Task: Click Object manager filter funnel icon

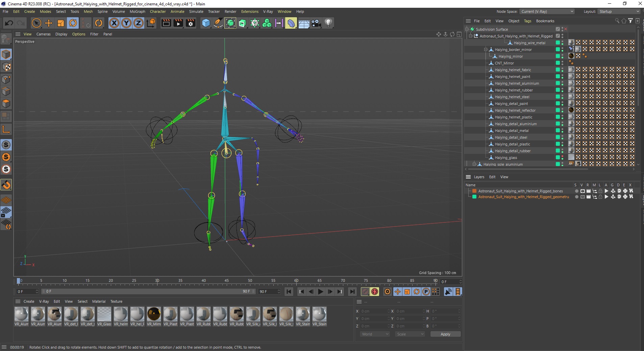Action: coord(630,21)
